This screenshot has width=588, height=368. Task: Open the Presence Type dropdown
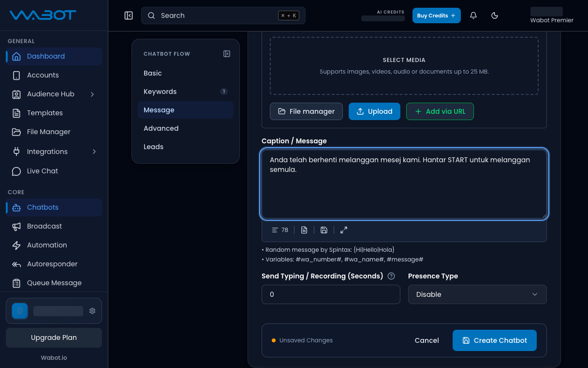tap(477, 294)
